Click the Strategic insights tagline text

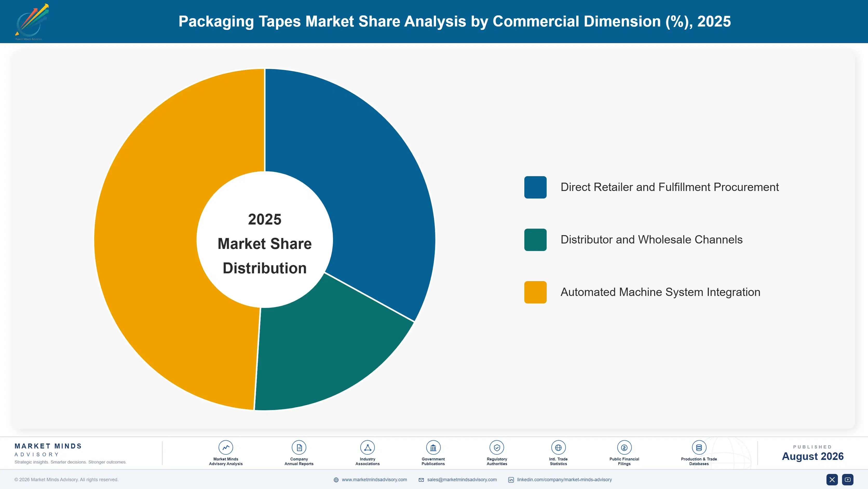coord(70,462)
